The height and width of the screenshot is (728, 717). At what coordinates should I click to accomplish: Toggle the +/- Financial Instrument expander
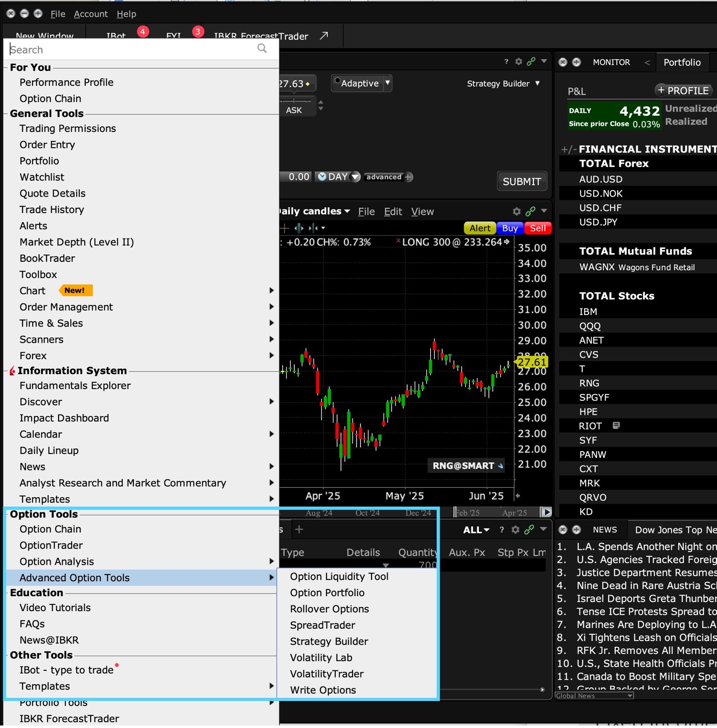pos(568,150)
